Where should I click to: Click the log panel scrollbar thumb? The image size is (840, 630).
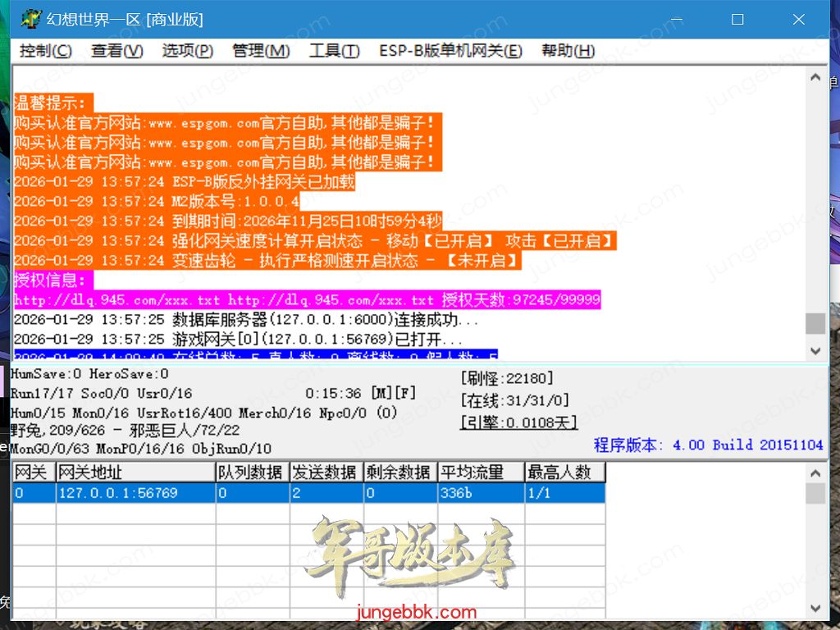tap(815, 323)
